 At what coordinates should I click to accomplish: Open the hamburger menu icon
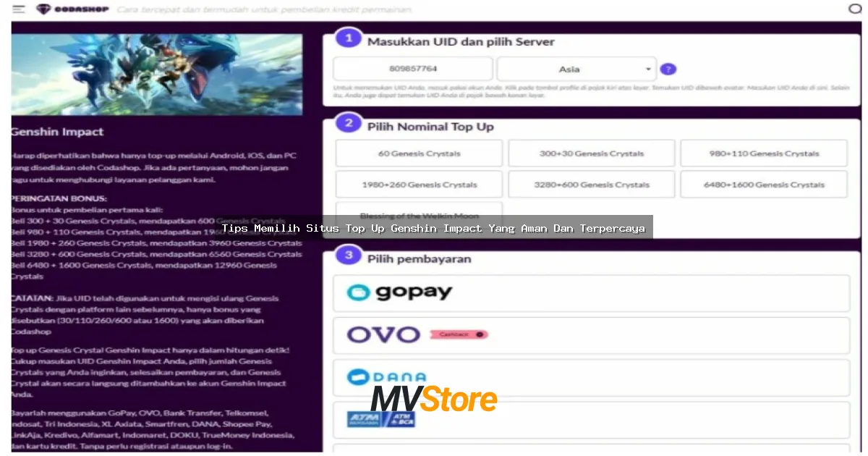coord(19,9)
